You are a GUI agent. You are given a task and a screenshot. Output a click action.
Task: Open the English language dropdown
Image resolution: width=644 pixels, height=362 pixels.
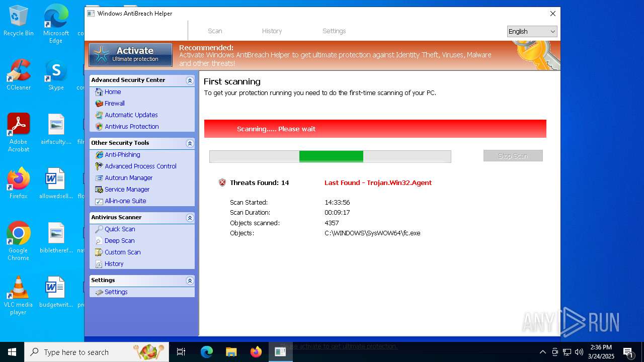(x=532, y=32)
